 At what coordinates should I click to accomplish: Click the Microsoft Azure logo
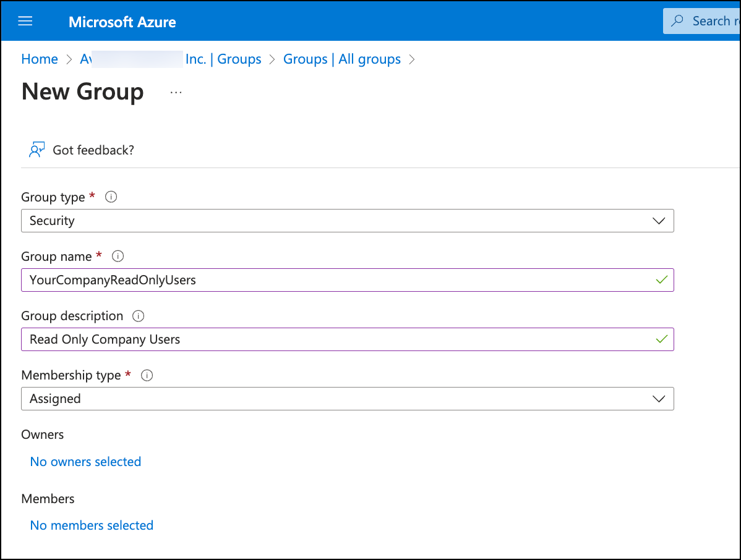[x=122, y=21]
